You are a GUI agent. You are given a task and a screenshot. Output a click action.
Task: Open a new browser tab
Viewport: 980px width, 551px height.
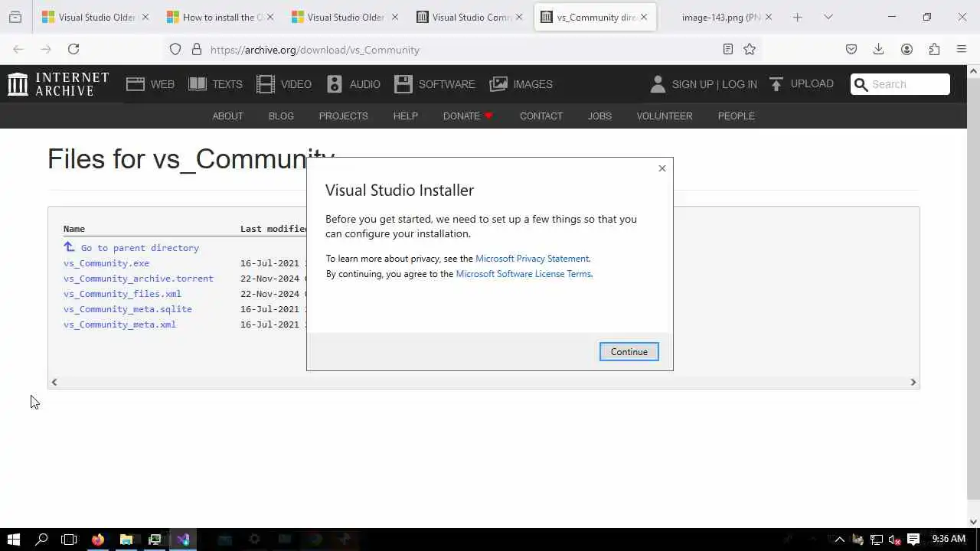[x=797, y=17]
